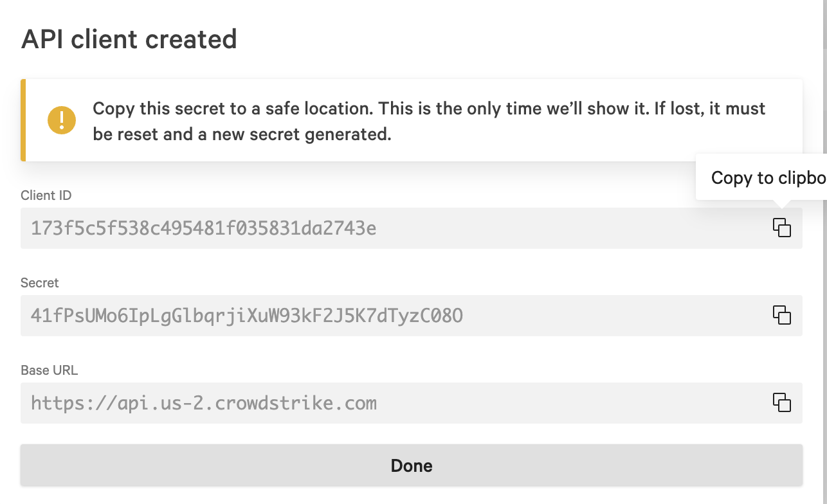The image size is (827, 504).
Task: Click the api.us-2.crowdstrike.com URL text
Action: coord(204,403)
